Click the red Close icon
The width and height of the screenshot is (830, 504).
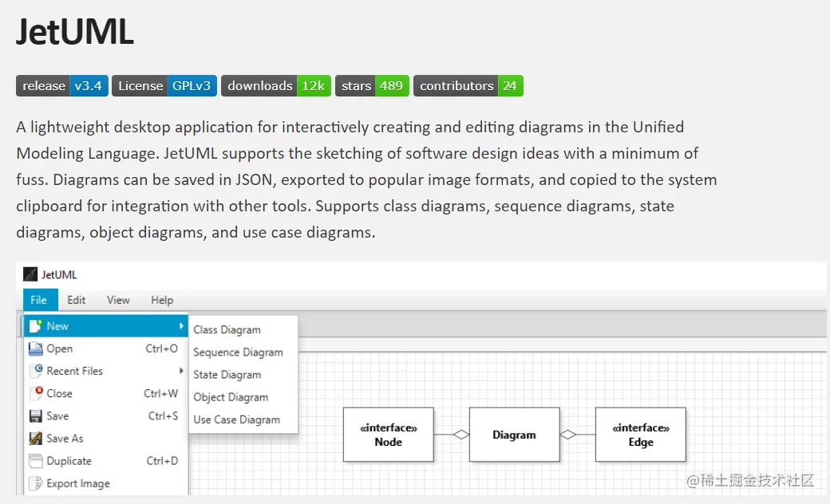pyautogui.click(x=36, y=393)
